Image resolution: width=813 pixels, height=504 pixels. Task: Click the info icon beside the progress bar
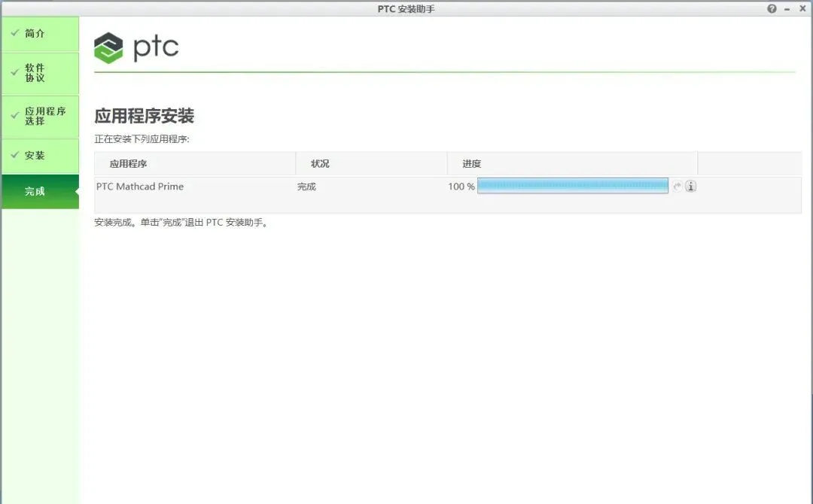point(690,186)
